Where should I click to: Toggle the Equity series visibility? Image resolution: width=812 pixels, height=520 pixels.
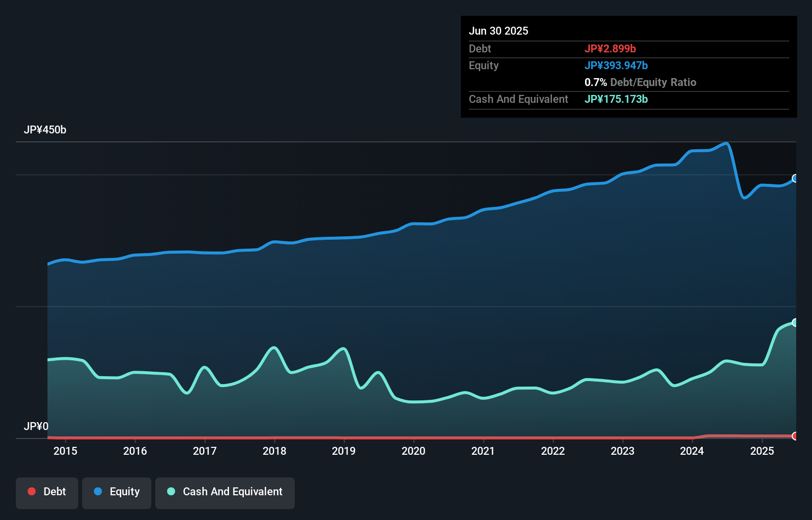pos(116,492)
